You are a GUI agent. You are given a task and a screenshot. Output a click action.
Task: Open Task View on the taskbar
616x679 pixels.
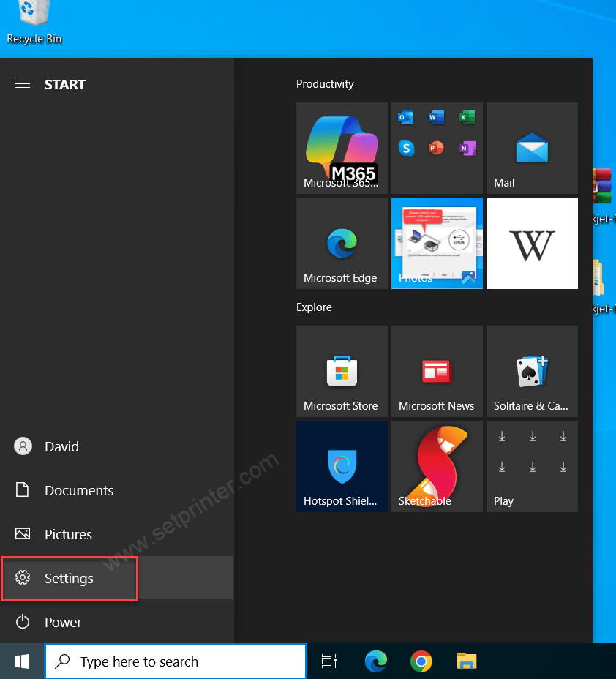(x=329, y=661)
